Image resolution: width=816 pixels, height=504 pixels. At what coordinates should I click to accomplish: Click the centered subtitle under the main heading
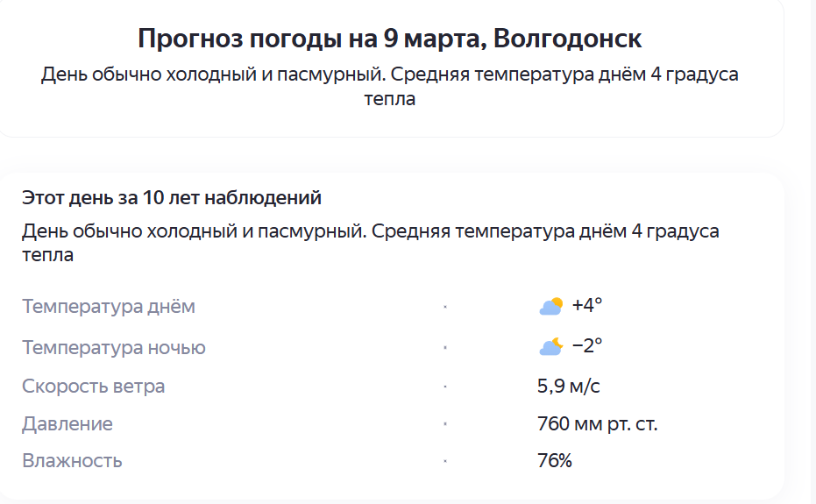390,86
